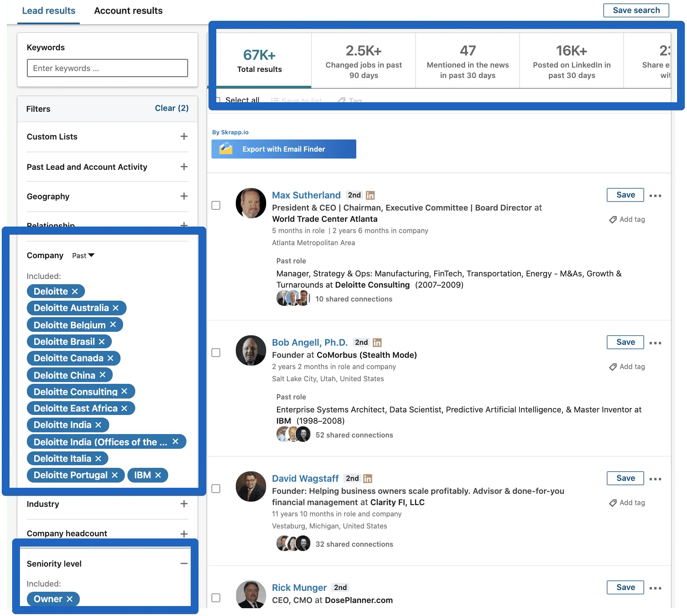
Task: Remove the Deloitte Canada filter chip
Action: click(110, 358)
